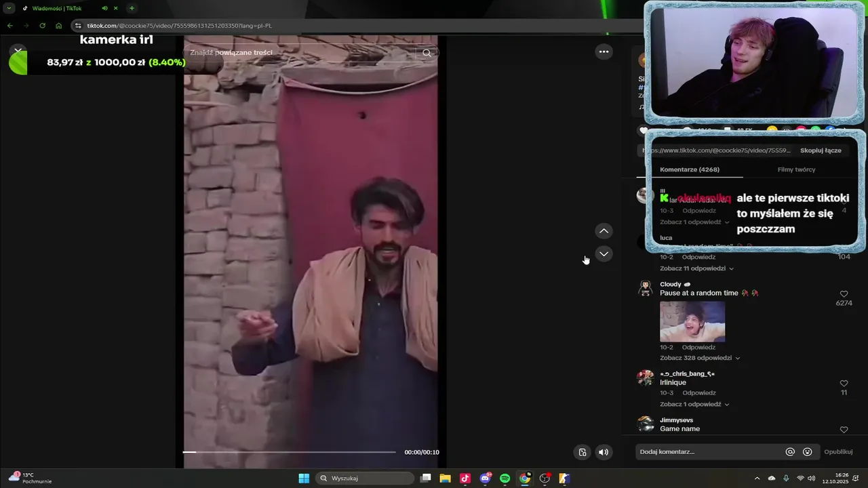Open the TikTok app on the taskbar

click(x=465, y=479)
